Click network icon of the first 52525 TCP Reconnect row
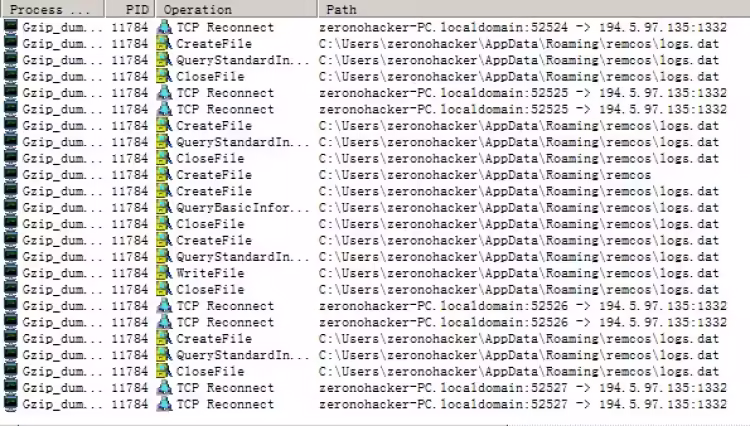750x426 pixels. 164,93
